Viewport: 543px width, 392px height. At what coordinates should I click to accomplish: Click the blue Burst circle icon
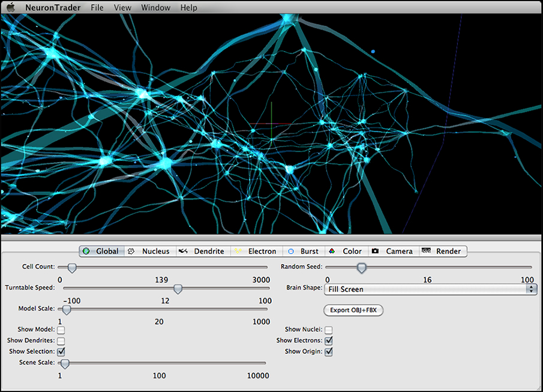[x=291, y=252]
